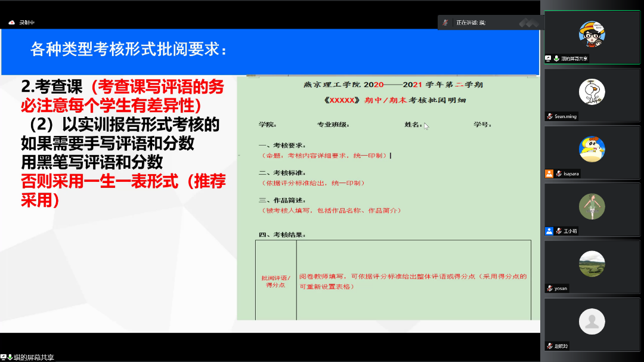The width and height of the screenshot is (644, 362).
Task: Click the orange person icon beside isapara
Action: point(549,174)
